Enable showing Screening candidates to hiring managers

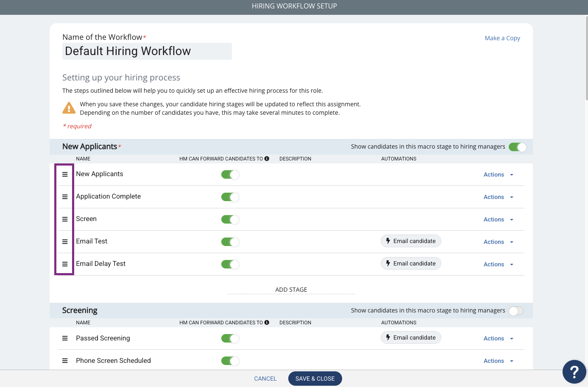pyautogui.click(x=516, y=311)
